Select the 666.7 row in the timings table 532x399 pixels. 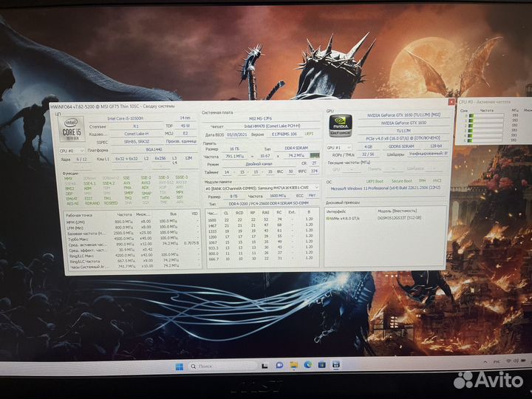click(x=262, y=259)
